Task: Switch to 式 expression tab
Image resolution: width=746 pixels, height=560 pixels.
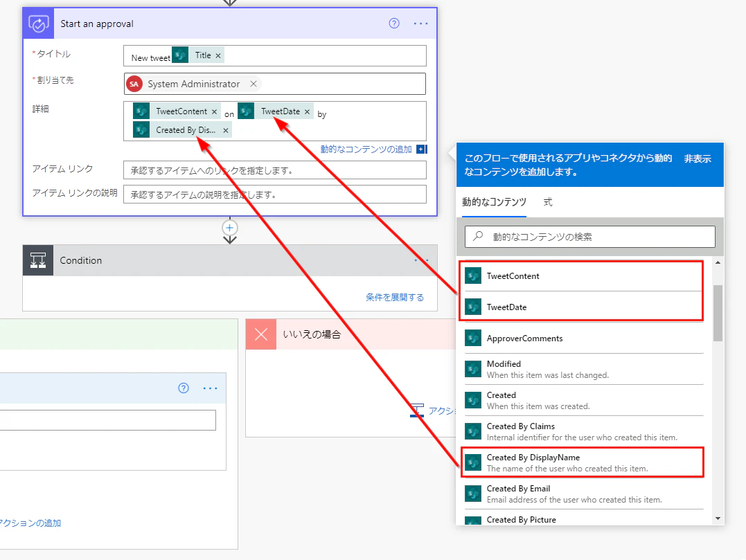Action: click(548, 202)
